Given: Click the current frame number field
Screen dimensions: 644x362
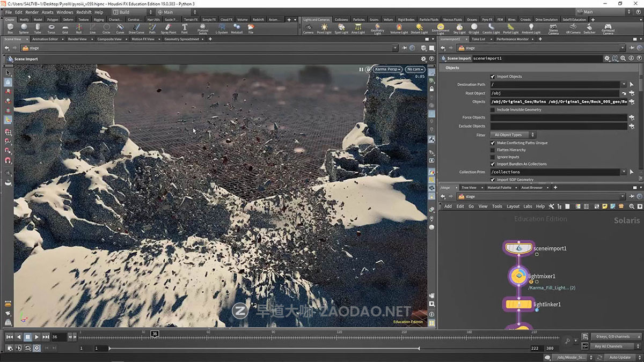Looking at the screenshot, I should point(58,337).
